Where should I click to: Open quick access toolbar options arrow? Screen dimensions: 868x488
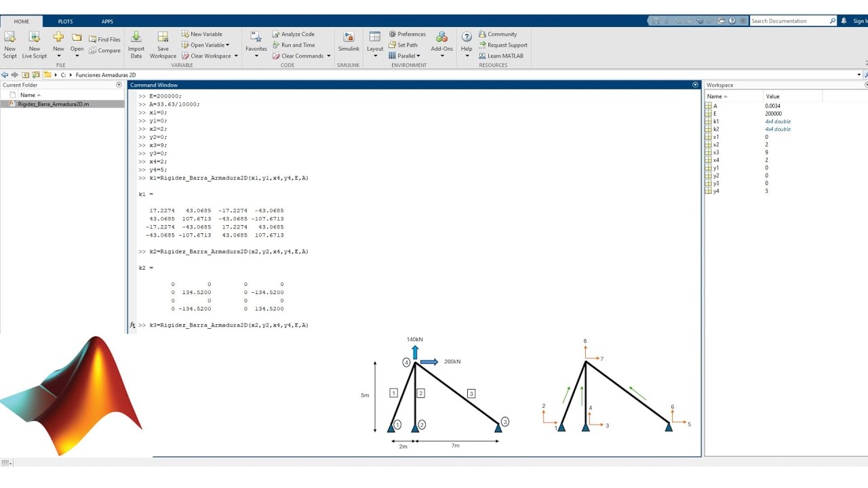[743, 21]
